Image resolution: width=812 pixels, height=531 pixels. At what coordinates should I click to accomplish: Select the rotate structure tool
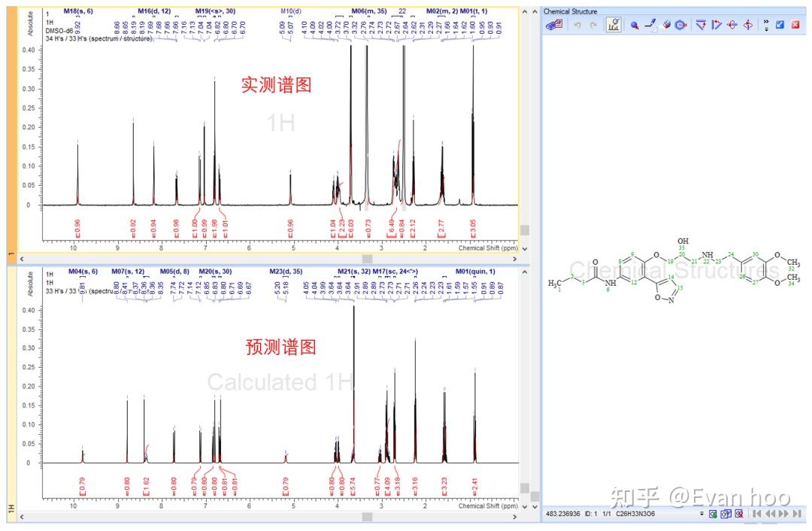(x=732, y=24)
